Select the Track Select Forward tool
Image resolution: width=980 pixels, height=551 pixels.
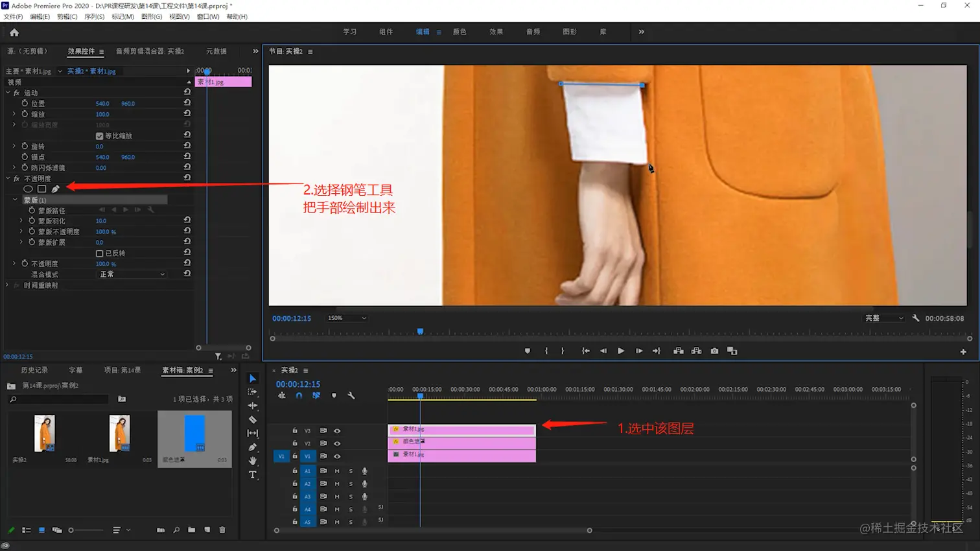pyautogui.click(x=253, y=392)
